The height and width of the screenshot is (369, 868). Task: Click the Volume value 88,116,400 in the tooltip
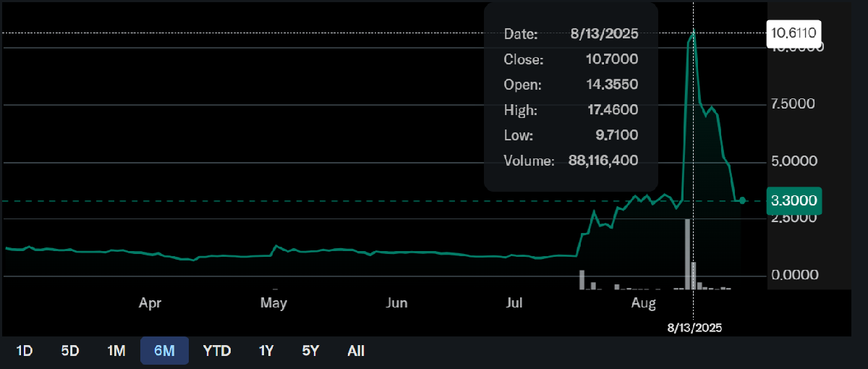pos(603,161)
